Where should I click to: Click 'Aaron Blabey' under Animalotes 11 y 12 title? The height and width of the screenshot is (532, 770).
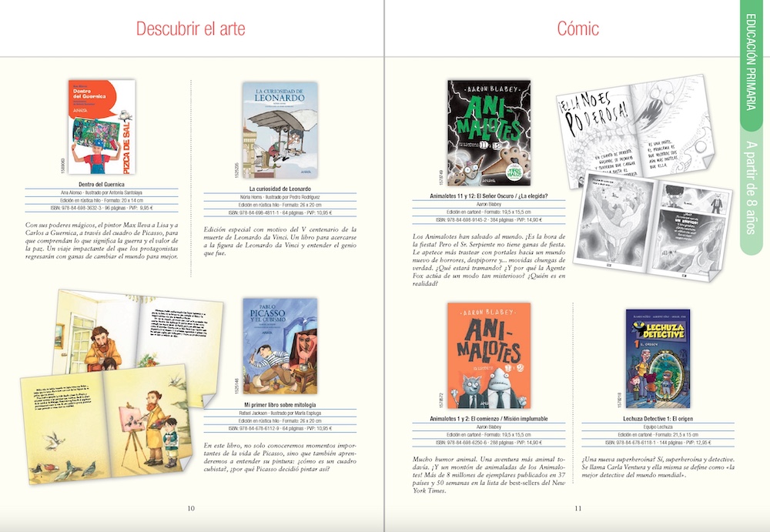[489, 204]
